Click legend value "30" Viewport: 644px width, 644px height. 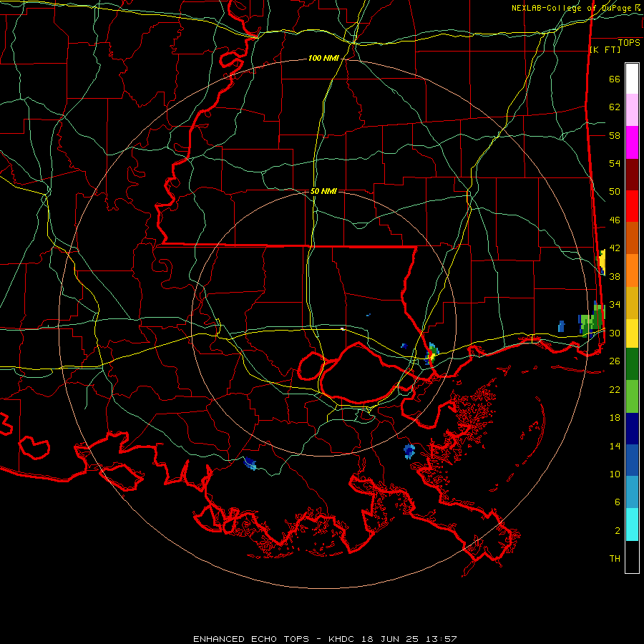[x=615, y=333]
